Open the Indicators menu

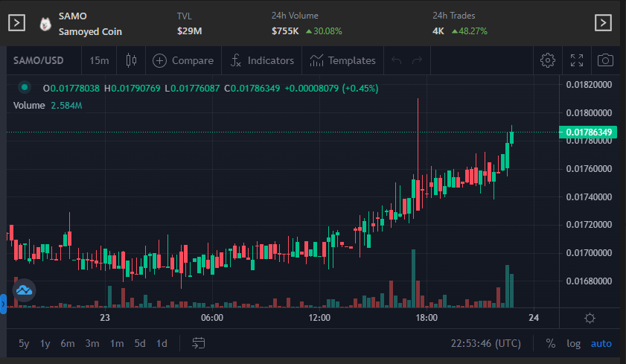click(x=262, y=61)
